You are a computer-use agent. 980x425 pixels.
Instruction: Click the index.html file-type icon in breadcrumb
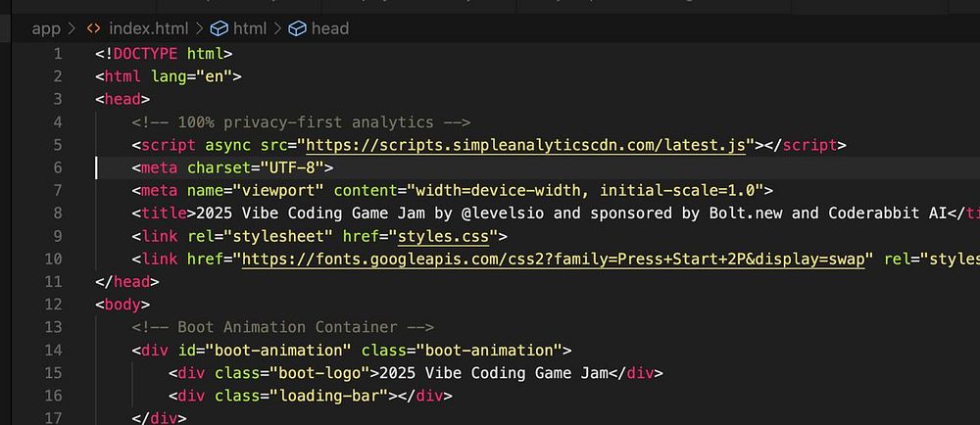coord(93,28)
